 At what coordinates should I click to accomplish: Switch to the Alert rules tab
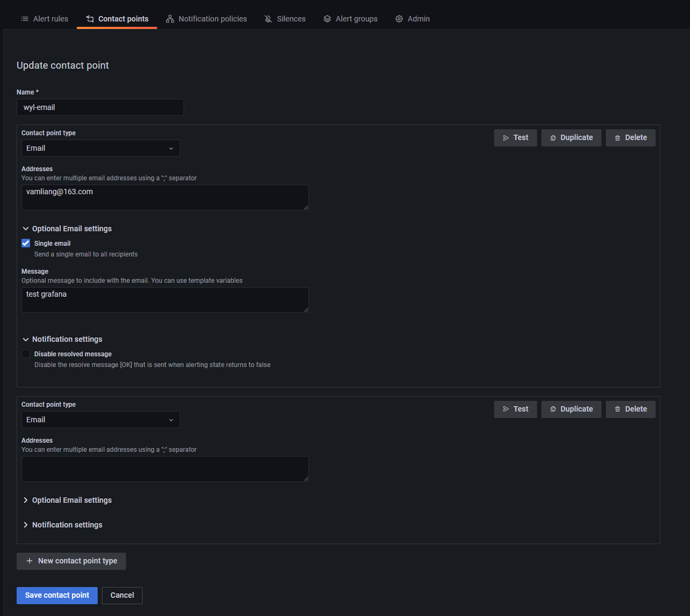45,19
